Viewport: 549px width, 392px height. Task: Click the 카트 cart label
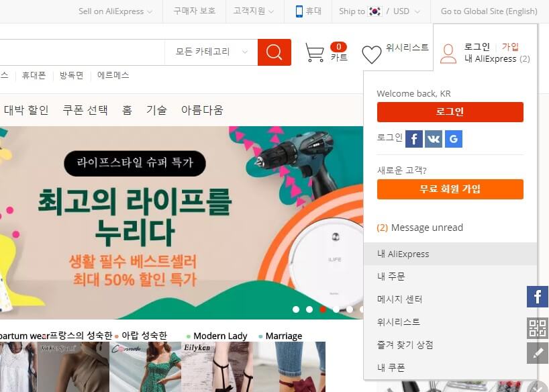tap(339, 58)
